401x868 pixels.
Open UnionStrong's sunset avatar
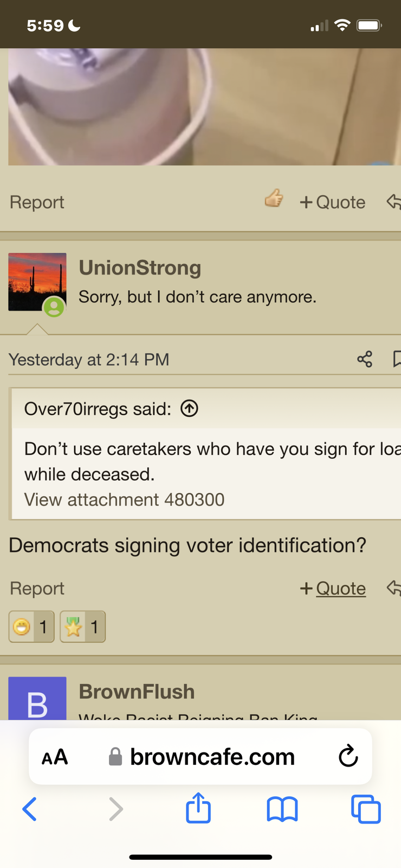[37, 282]
